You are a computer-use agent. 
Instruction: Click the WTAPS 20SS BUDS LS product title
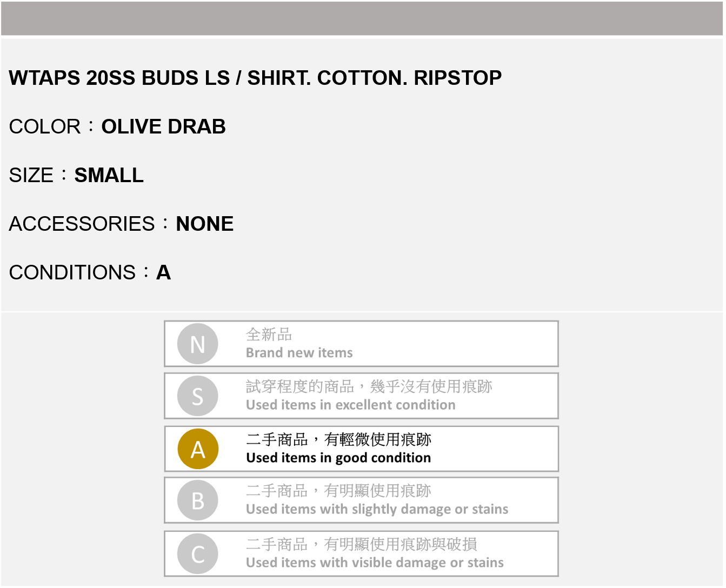255,78
